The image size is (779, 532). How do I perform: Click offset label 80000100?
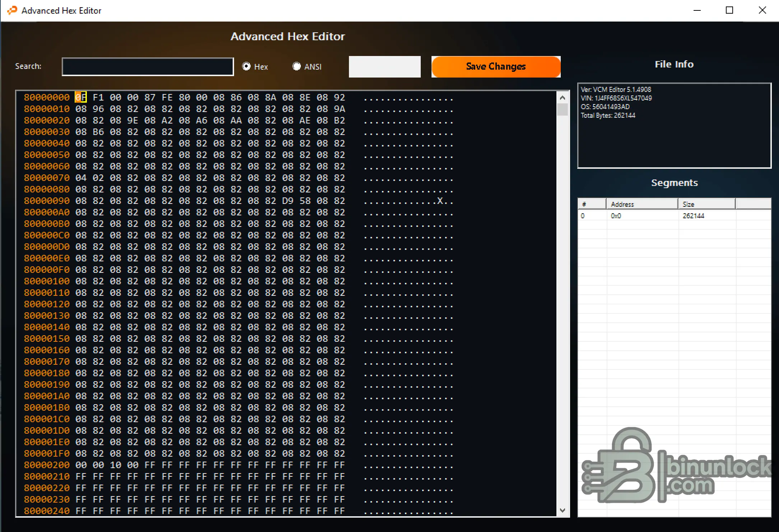(x=47, y=281)
